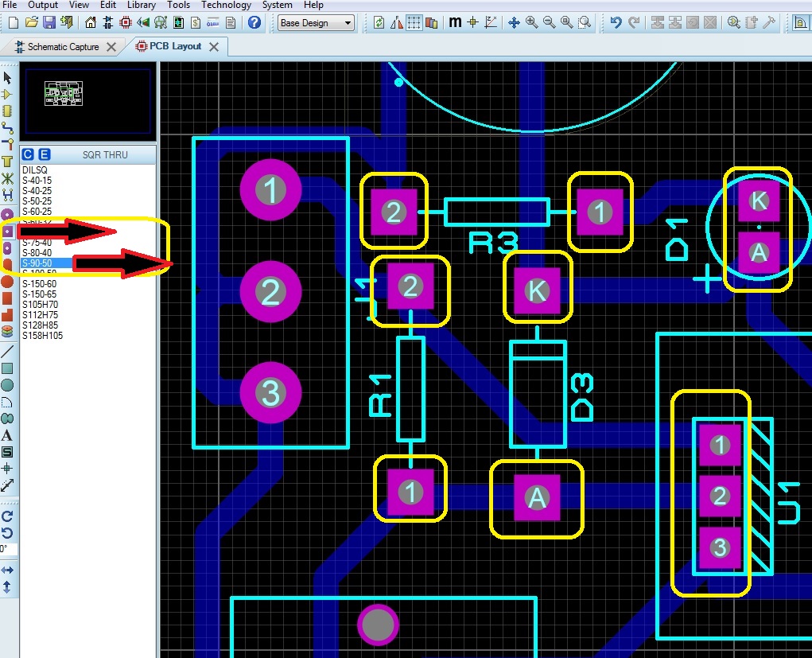Open the Library menu
Viewport: 812px width, 658px height.
[142, 5]
